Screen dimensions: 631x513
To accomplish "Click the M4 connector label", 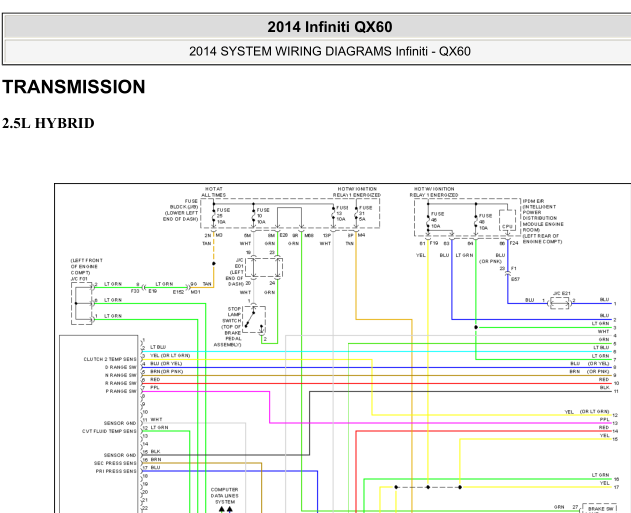I will pos(361,235).
